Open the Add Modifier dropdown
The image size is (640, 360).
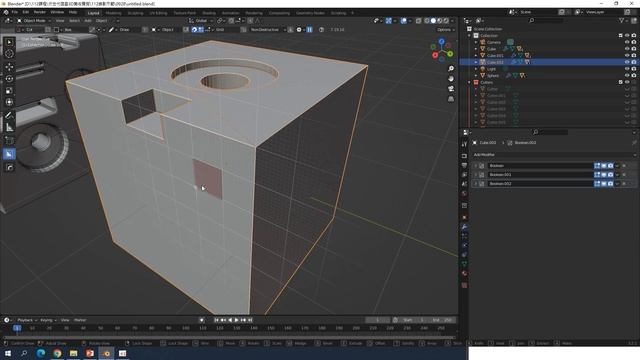[554, 155]
